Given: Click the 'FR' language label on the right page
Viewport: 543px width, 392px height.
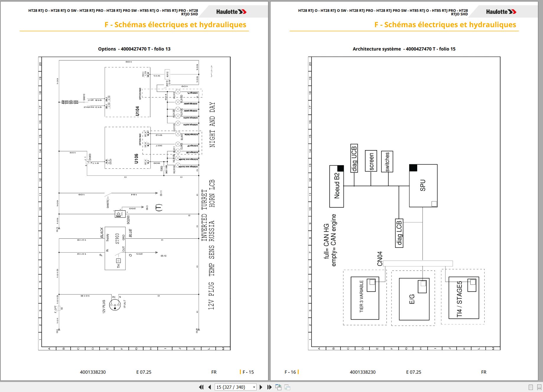Looking at the screenshot, I should coord(484,372).
